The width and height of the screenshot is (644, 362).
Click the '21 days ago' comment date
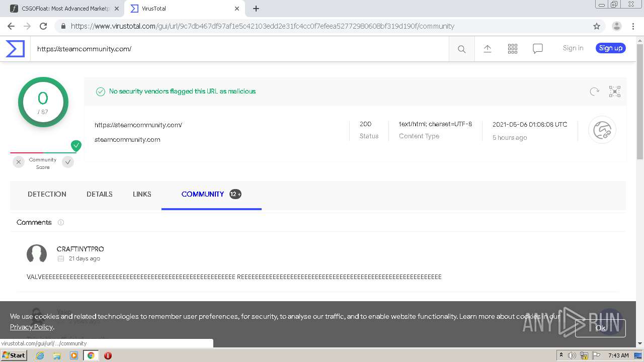[85, 258]
